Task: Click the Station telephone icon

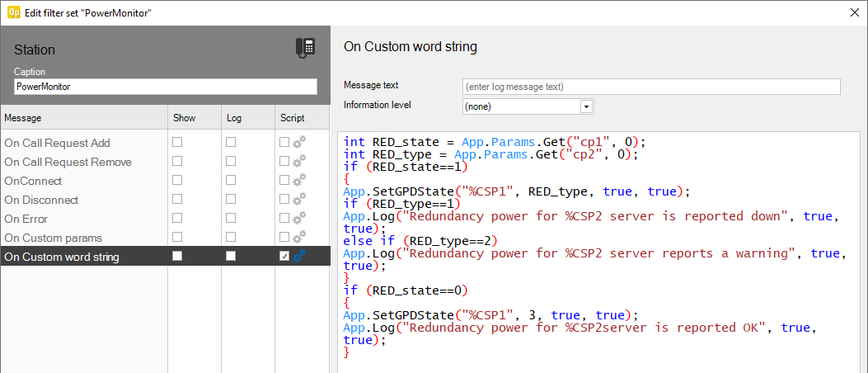Action: pyautogui.click(x=305, y=48)
